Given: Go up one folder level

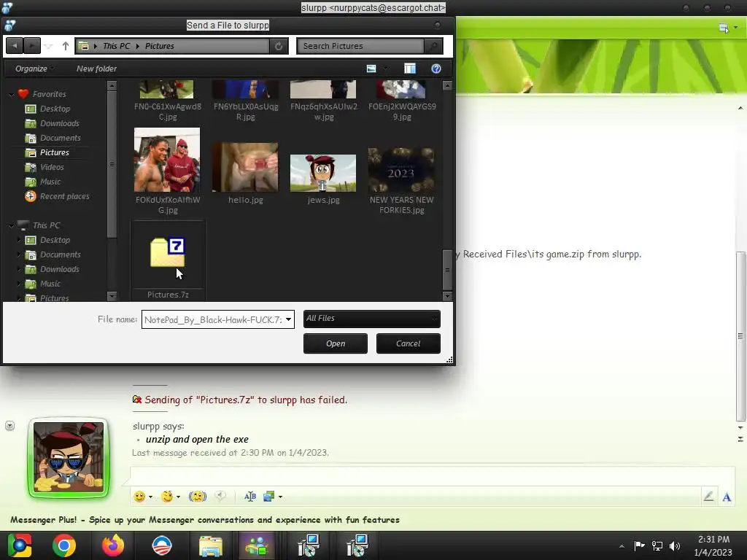Looking at the screenshot, I should [x=65, y=46].
